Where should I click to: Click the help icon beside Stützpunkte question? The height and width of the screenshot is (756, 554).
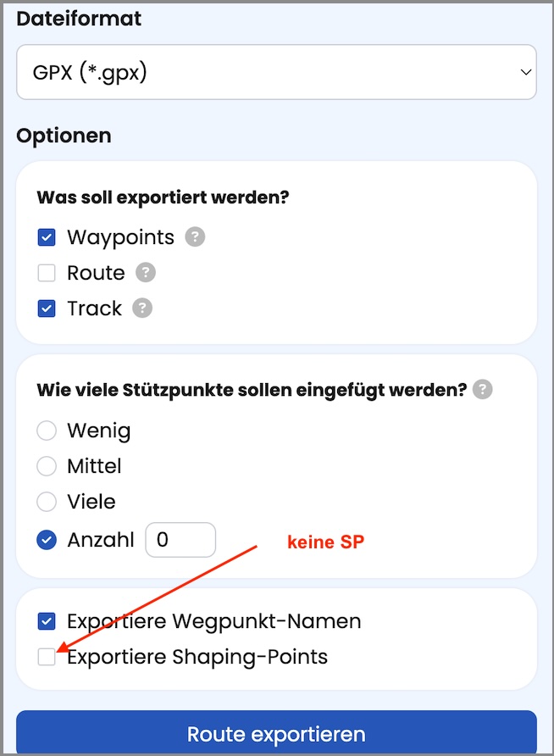[483, 390]
